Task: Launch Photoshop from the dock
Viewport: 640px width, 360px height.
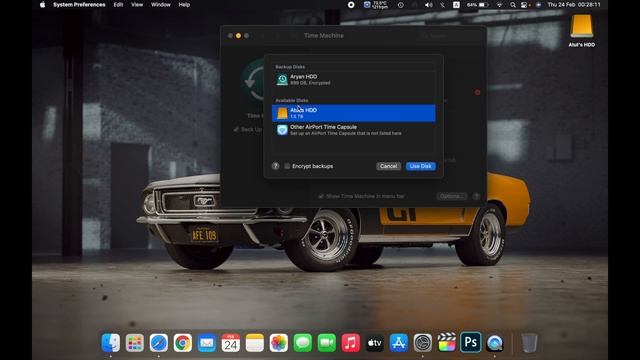Action: pyautogui.click(x=471, y=343)
